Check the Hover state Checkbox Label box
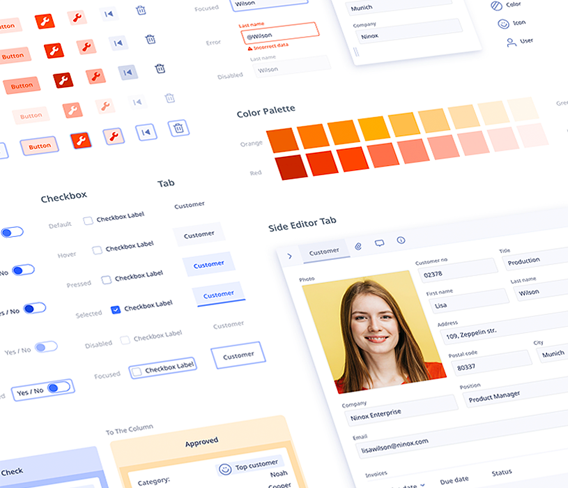This screenshot has width=568, height=488. click(97, 250)
